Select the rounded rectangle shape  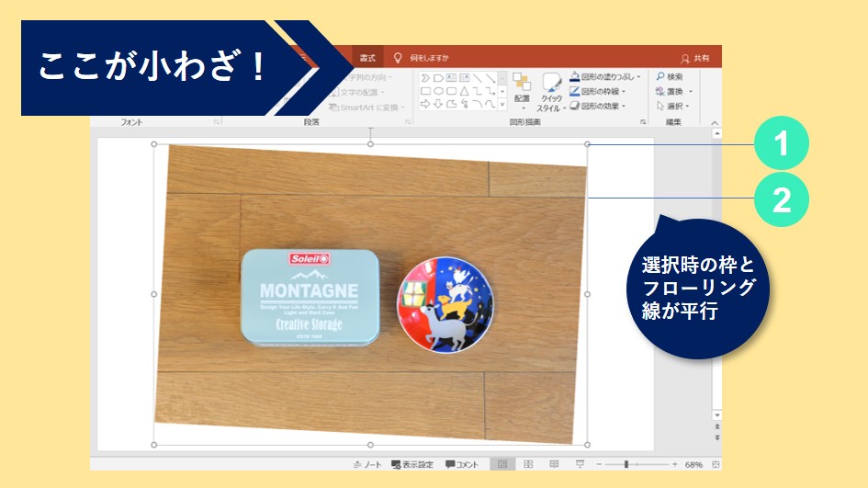(452, 91)
